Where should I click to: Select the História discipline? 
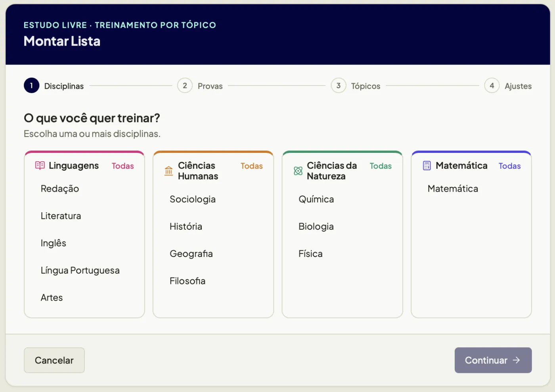(x=186, y=226)
